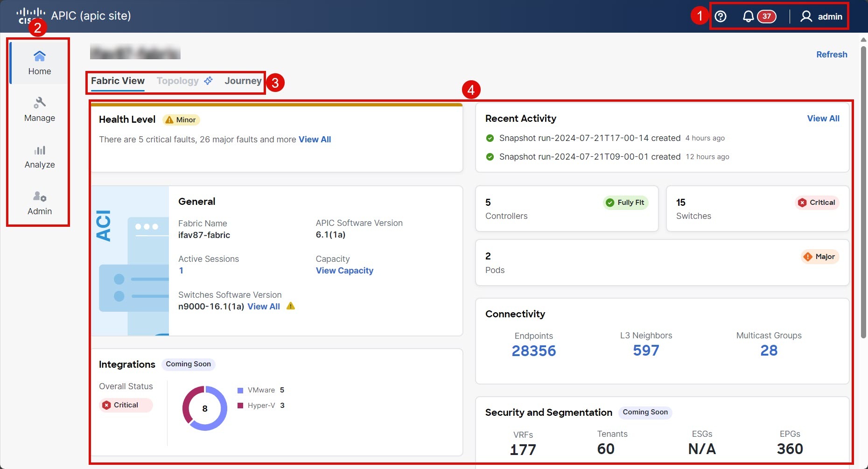Image resolution: width=868 pixels, height=469 pixels.
Task: Click the ESGs value N/A
Action: click(x=702, y=449)
